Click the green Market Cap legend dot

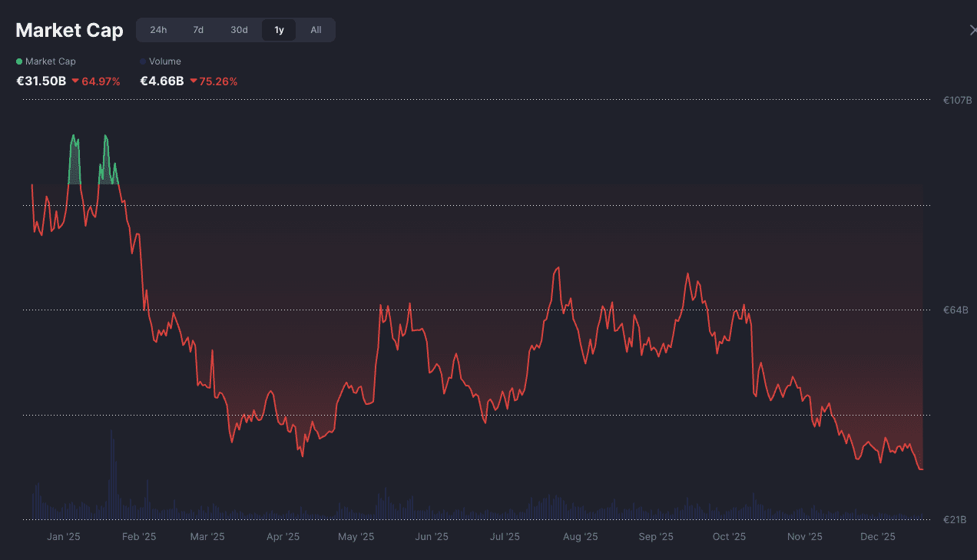[x=19, y=61]
